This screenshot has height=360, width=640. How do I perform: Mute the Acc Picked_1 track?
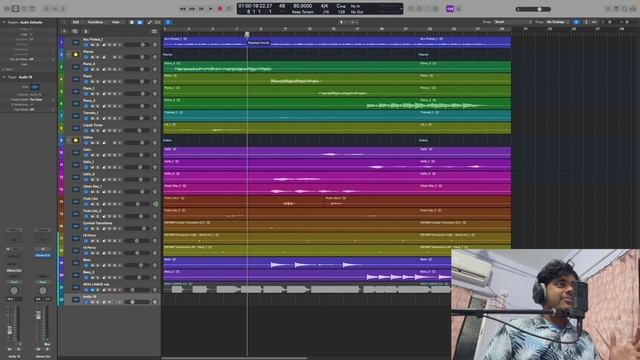(93, 45)
